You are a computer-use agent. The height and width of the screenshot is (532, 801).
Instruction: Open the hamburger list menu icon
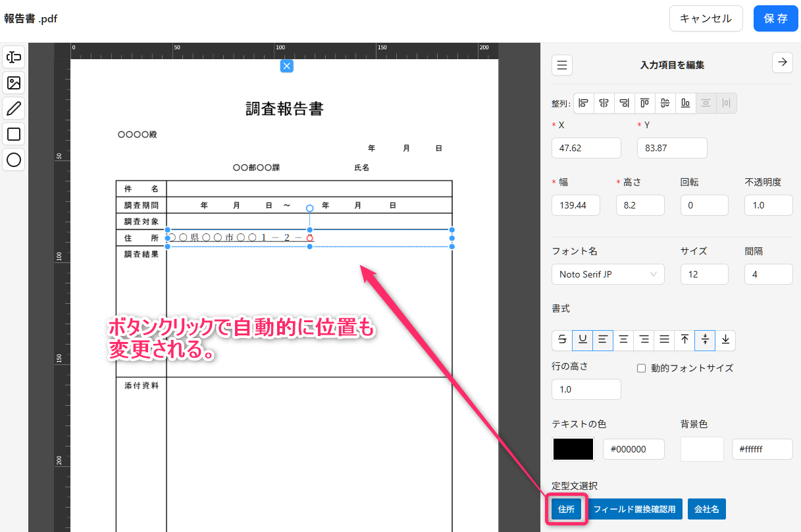coord(562,64)
